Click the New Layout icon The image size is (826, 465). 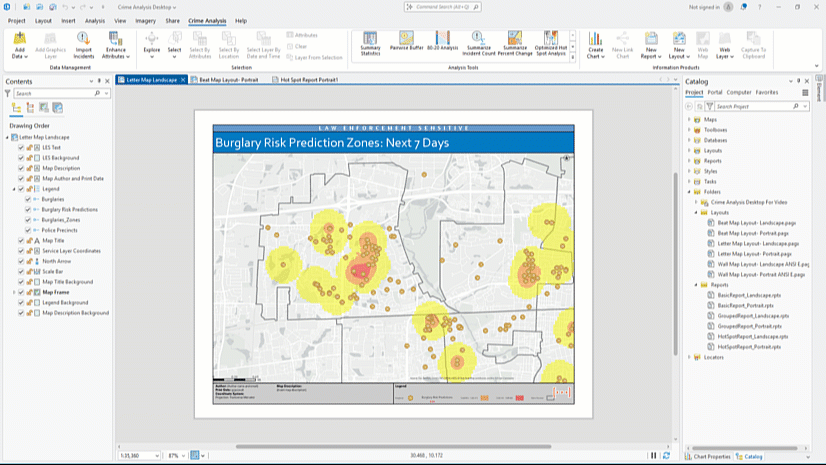679,38
